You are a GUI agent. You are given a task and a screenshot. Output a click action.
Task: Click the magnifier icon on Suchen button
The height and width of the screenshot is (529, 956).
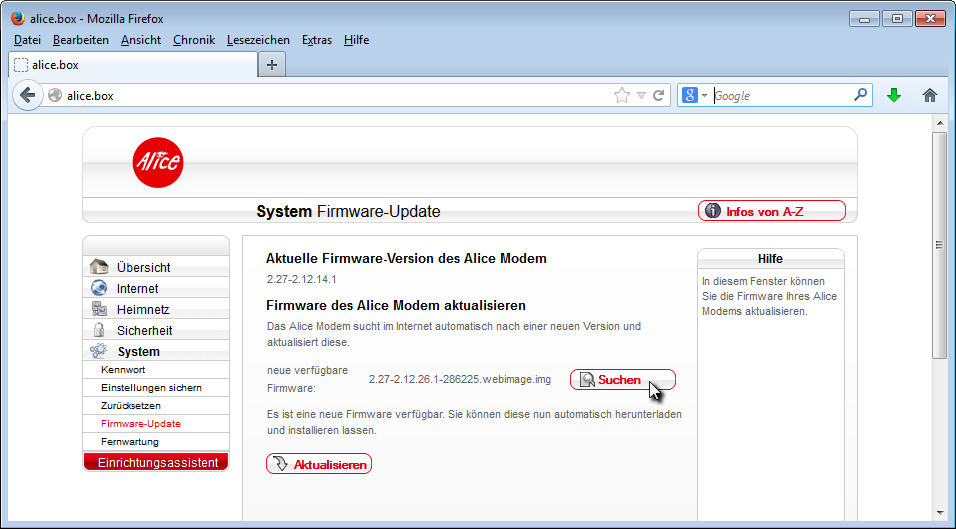click(587, 380)
